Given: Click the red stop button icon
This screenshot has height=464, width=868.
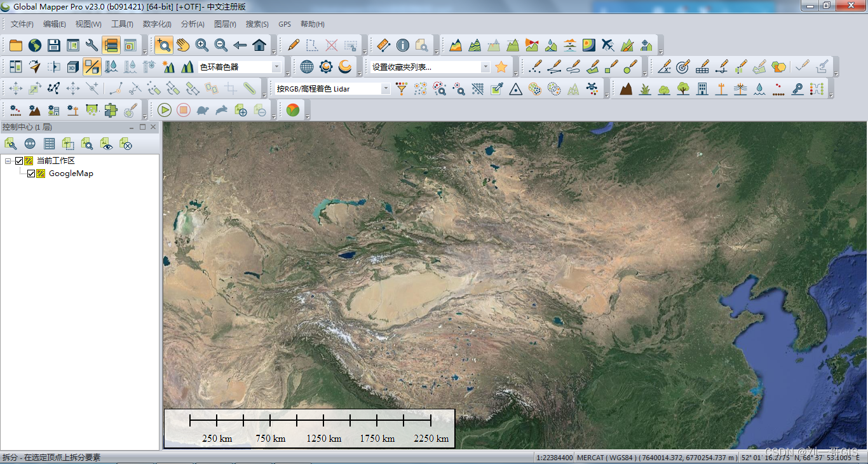Looking at the screenshot, I should pyautogui.click(x=184, y=111).
